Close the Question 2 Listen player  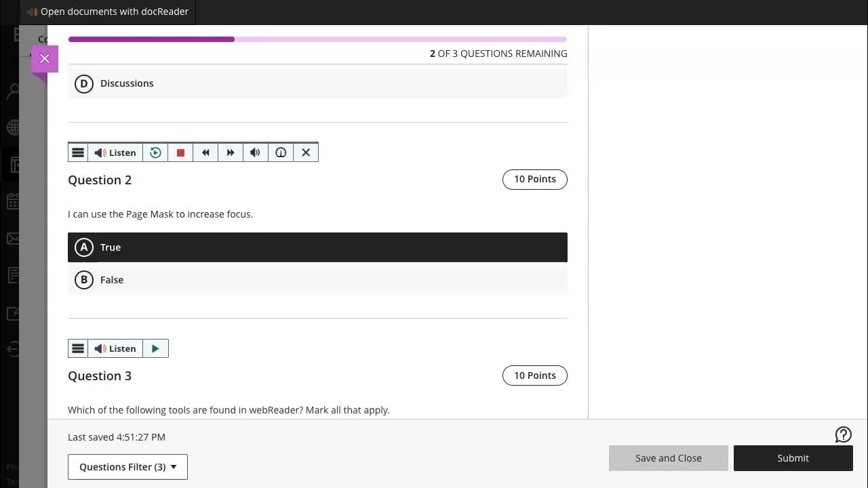coord(306,152)
